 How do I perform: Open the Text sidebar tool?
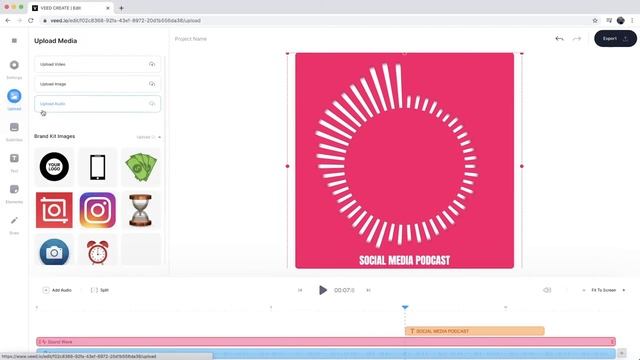coord(14,162)
